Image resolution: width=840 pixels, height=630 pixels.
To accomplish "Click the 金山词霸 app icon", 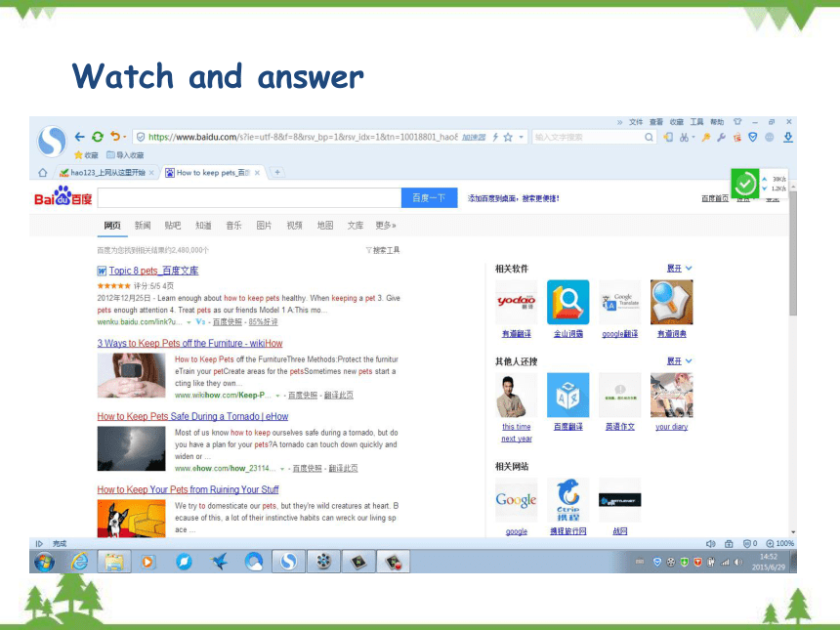I will tap(567, 302).
